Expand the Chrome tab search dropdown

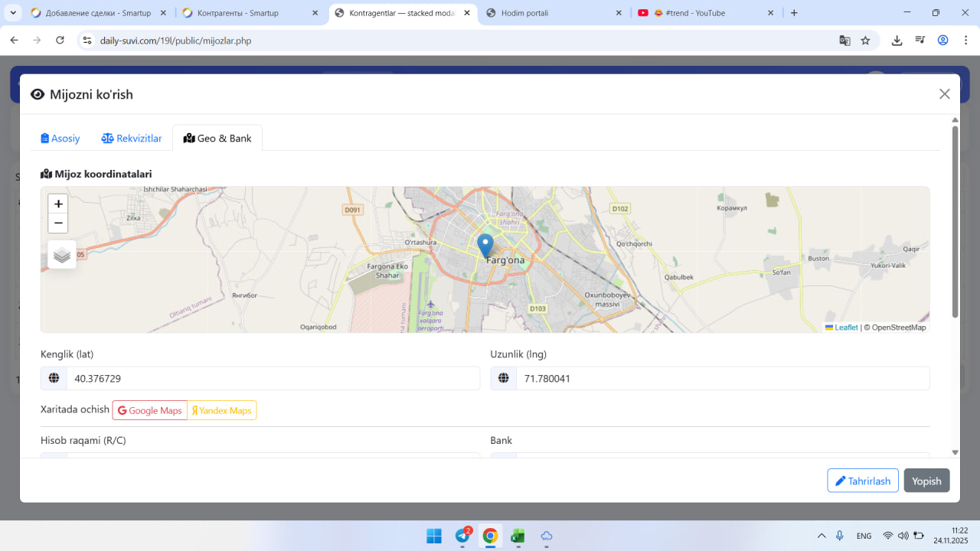[x=14, y=13]
